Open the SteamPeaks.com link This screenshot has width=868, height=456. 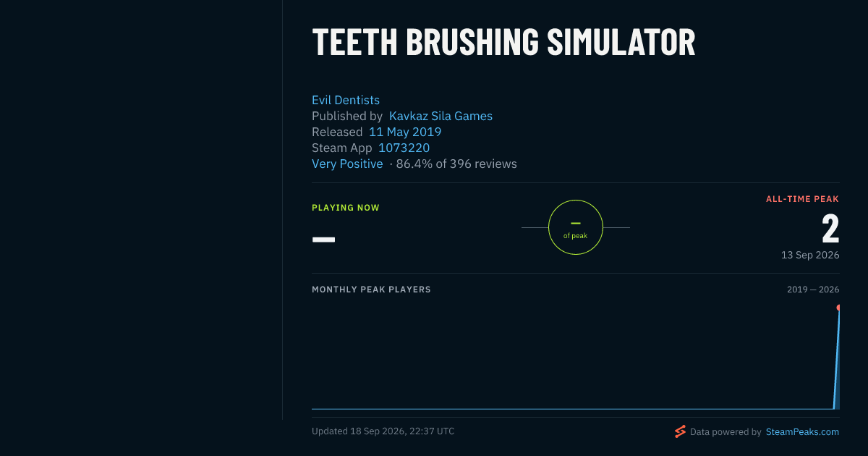pos(802,431)
